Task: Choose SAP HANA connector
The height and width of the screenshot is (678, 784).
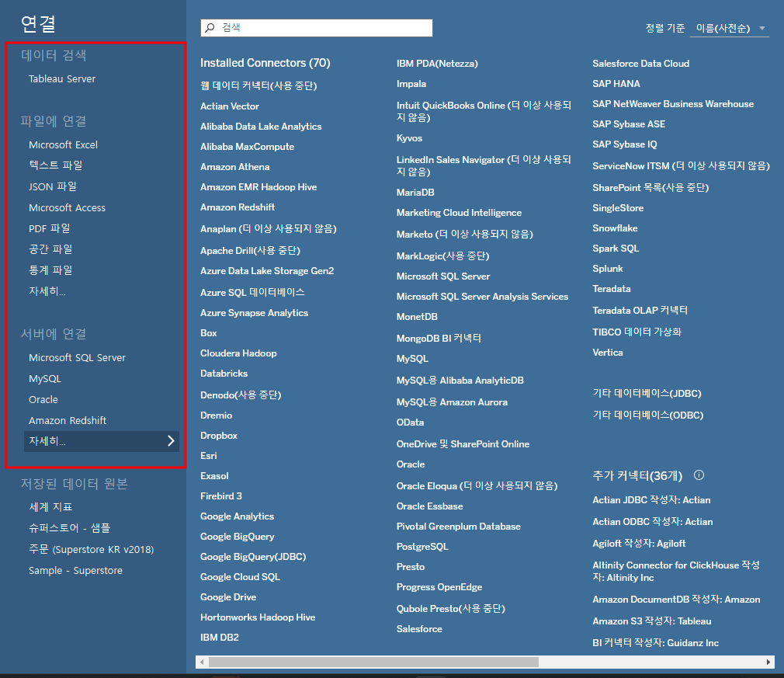Action: [616, 84]
